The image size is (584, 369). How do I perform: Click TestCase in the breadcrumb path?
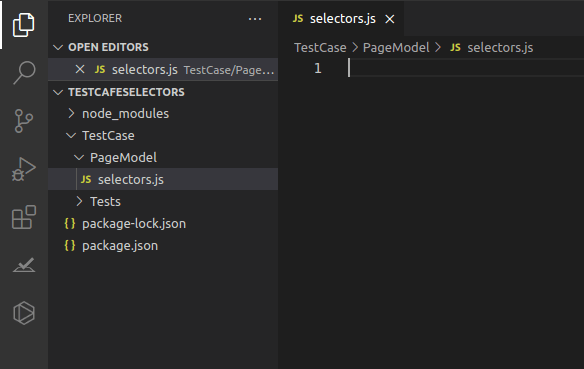[320, 48]
